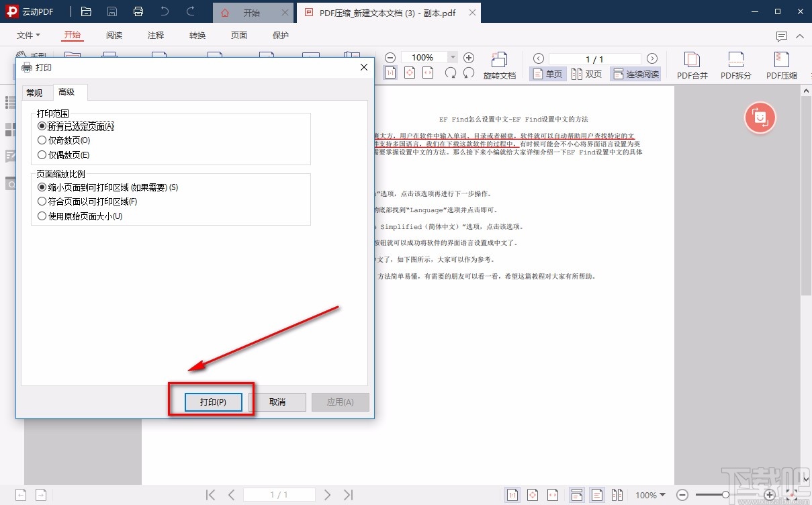
Task: Toggle 单页 single page view
Action: [548, 74]
